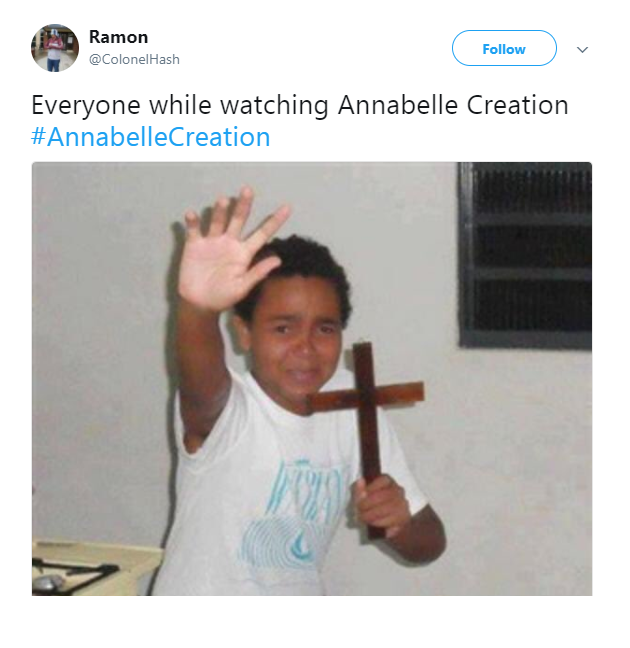
Task: Visit the @ColonelHash handle link
Action: pyautogui.click(x=134, y=60)
